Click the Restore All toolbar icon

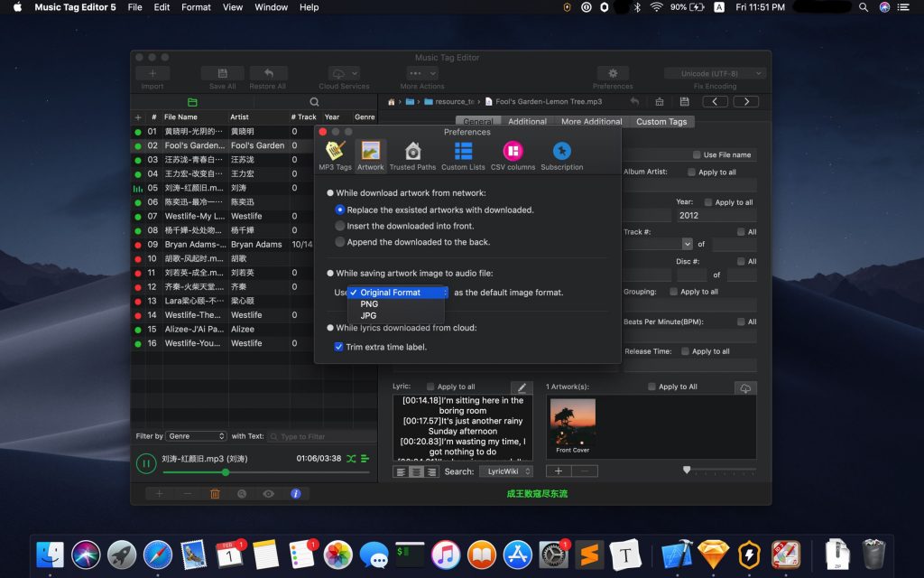(x=268, y=73)
